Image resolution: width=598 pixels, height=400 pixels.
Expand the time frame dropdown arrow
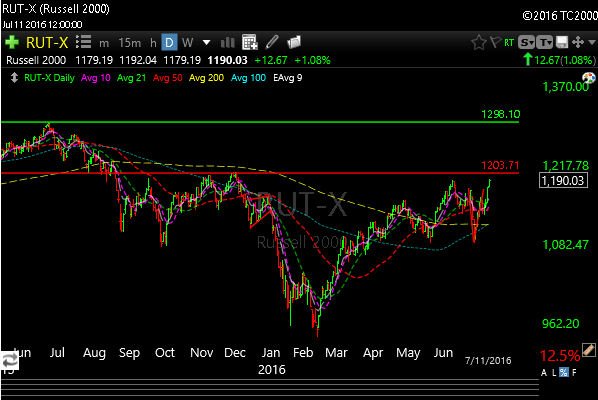(x=206, y=42)
